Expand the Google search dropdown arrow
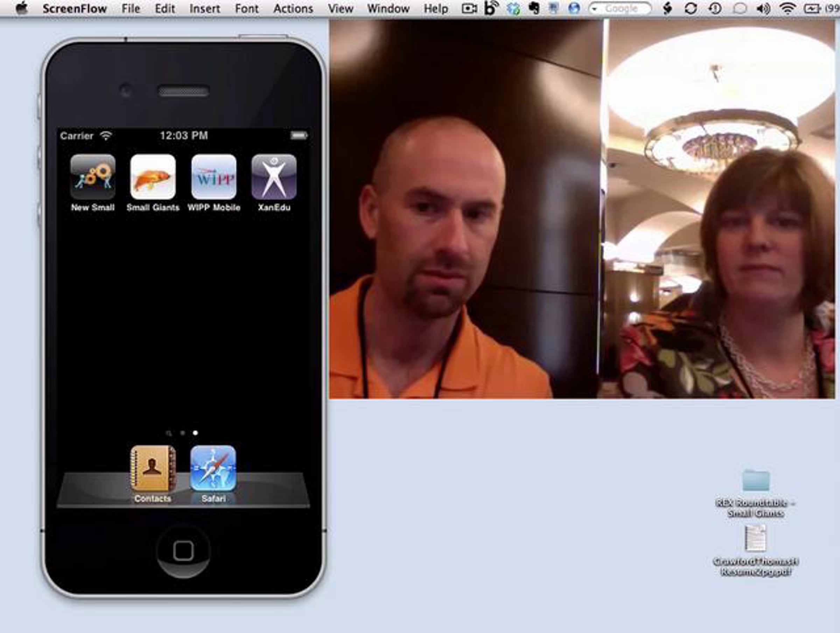This screenshot has height=633, width=840. pyautogui.click(x=595, y=8)
